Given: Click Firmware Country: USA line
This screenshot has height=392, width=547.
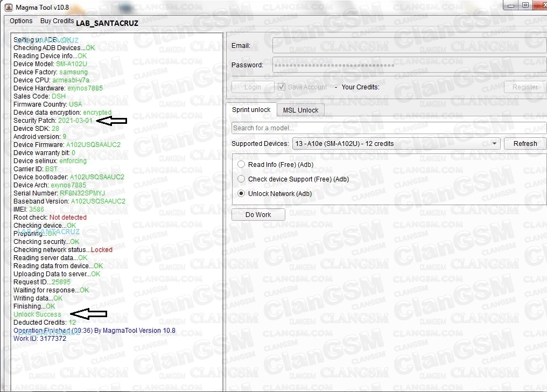Looking at the screenshot, I should pos(48,104).
